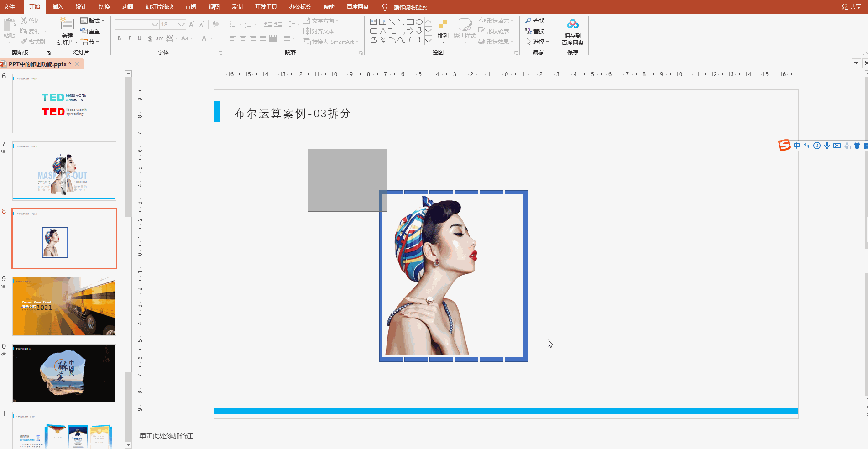Toggle center text alignment

click(243, 38)
